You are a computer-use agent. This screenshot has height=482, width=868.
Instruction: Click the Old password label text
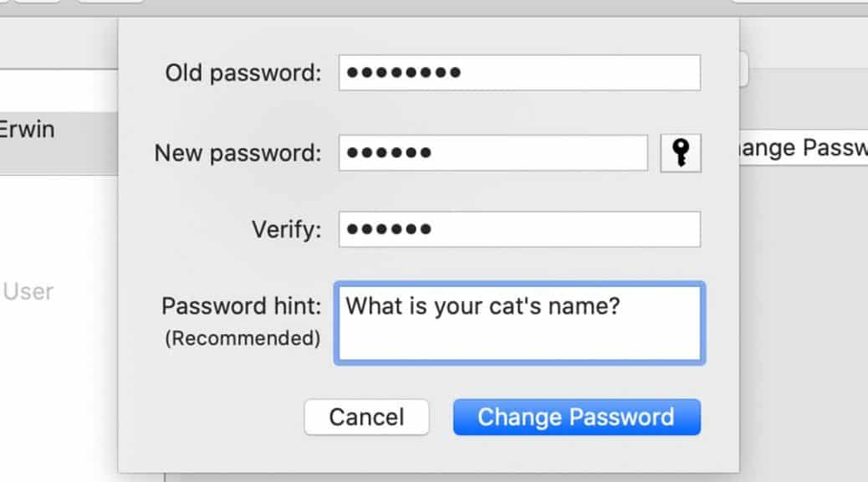243,73
